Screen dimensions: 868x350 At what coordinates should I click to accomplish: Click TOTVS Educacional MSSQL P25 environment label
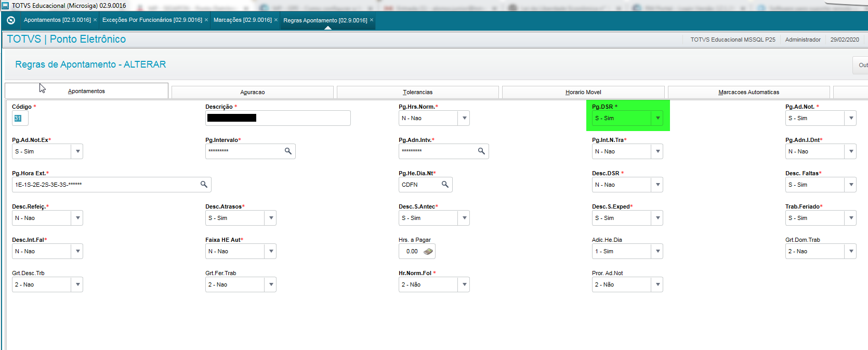click(x=733, y=40)
